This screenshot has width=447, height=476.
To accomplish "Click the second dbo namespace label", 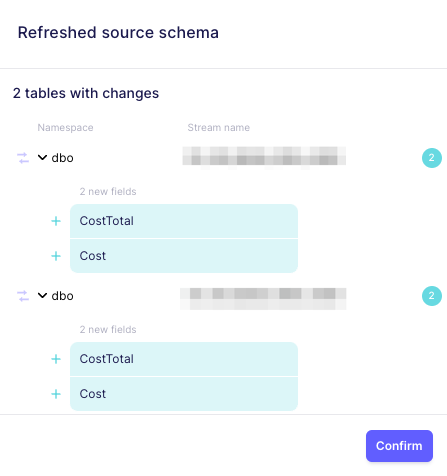I will point(62,296).
